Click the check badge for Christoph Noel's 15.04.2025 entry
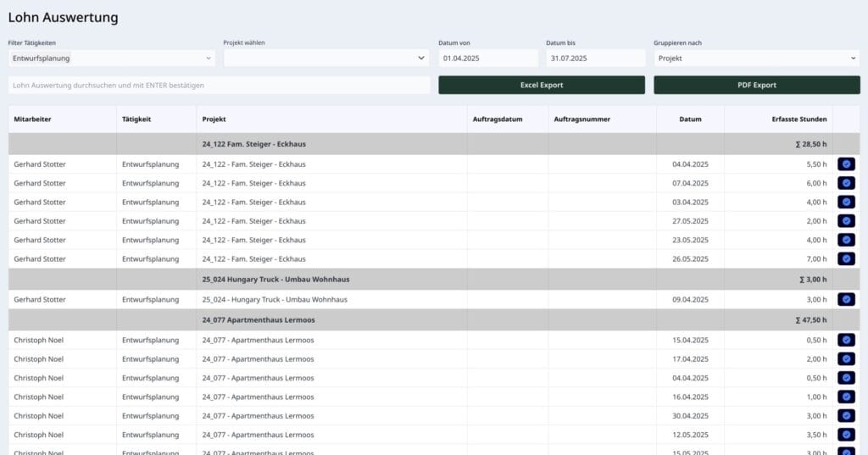 tap(846, 340)
